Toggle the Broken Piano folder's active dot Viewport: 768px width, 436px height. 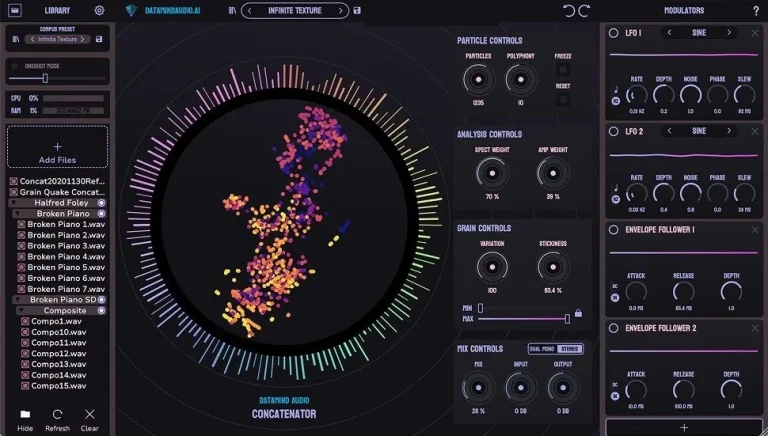101,214
